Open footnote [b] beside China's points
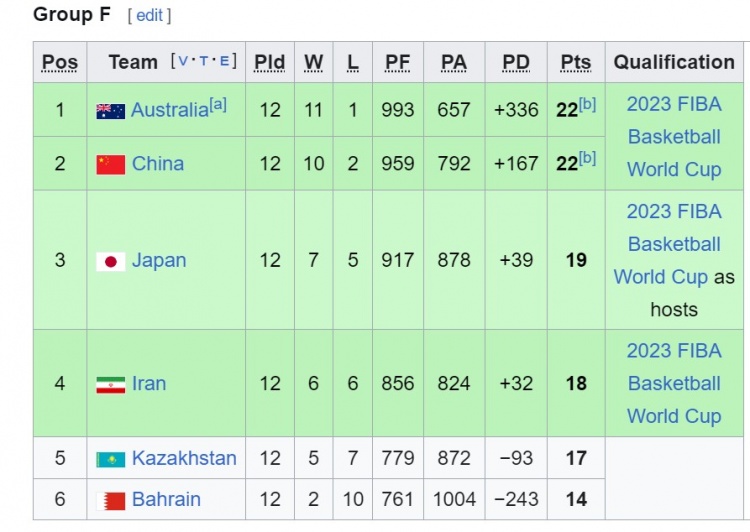 (x=587, y=157)
